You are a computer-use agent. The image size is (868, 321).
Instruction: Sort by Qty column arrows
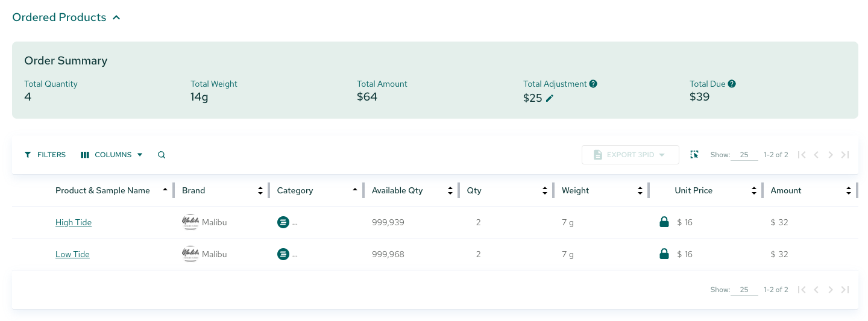tap(545, 190)
